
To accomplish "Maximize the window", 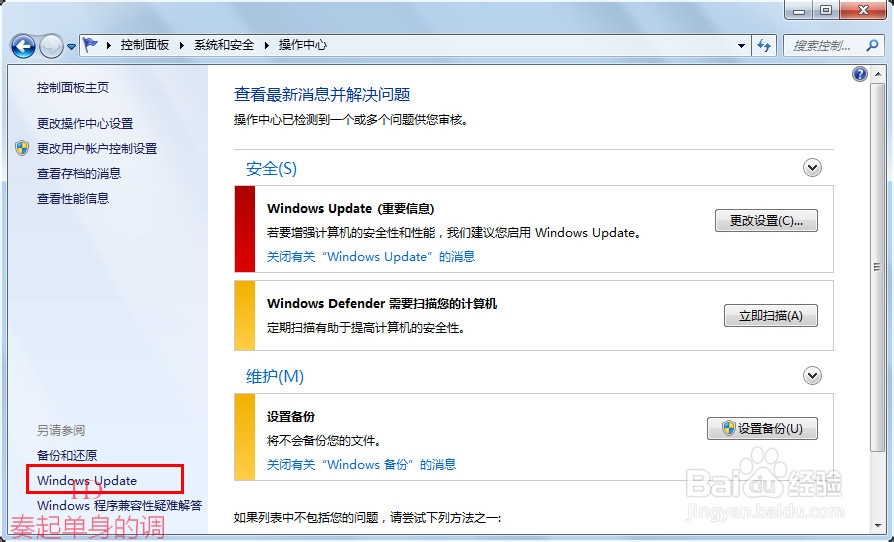I will pyautogui.click(x=826, y=10).
